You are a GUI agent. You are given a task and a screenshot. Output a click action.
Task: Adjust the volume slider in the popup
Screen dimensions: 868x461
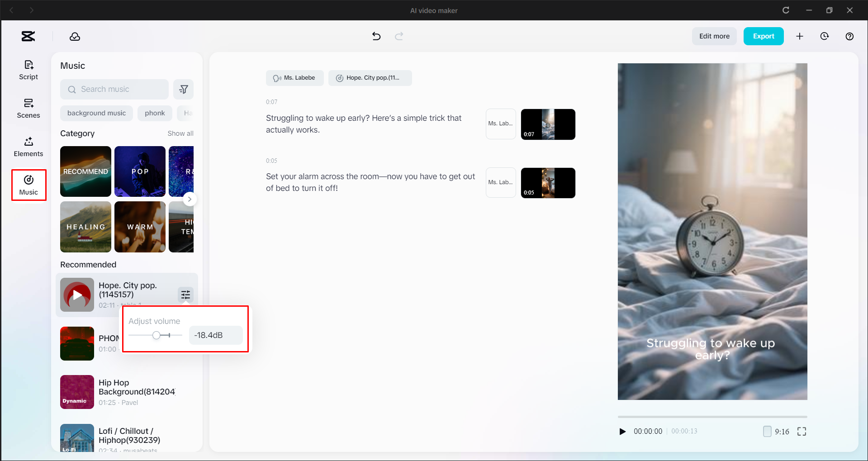tap(157, 335)
